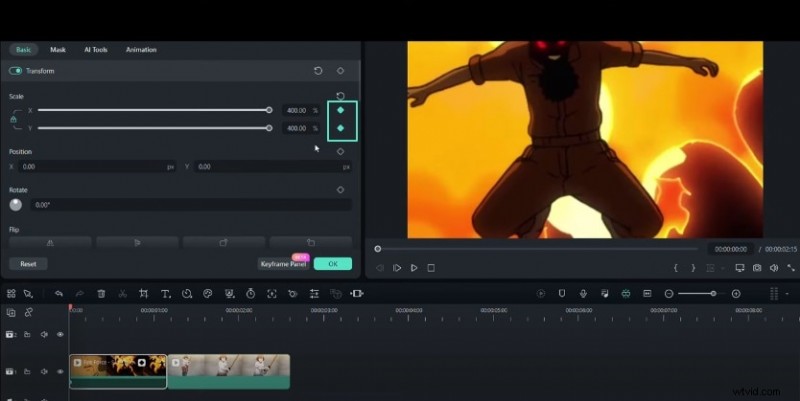Add a Position keyframe
This screenshot has width=800, height=401.
pos(340,152)
